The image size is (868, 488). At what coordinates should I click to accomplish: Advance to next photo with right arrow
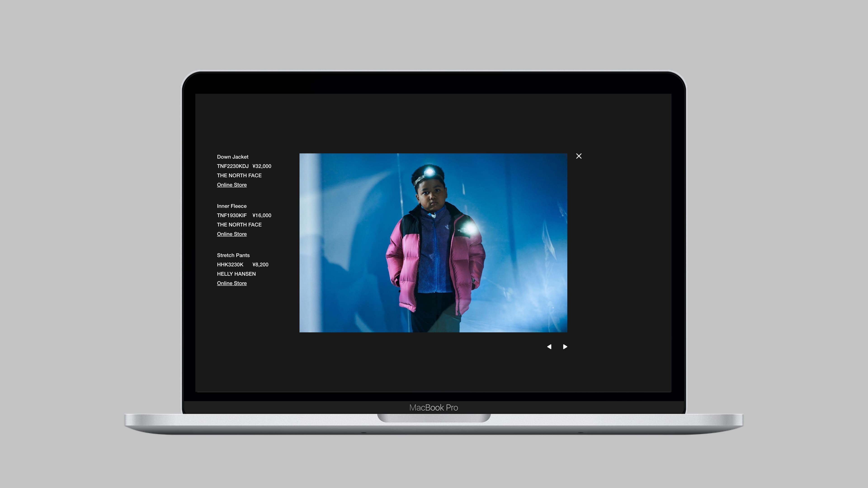click(565, 347)
